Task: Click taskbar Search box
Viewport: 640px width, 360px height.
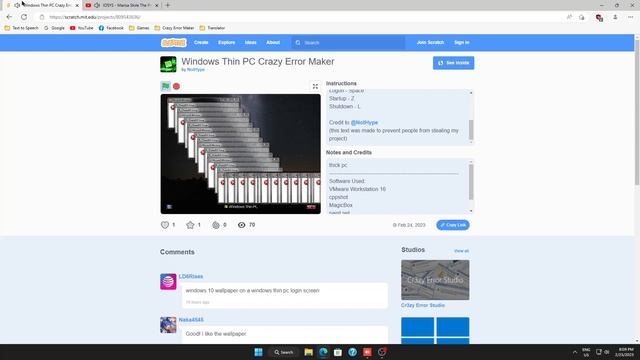Action: [284, 352]
